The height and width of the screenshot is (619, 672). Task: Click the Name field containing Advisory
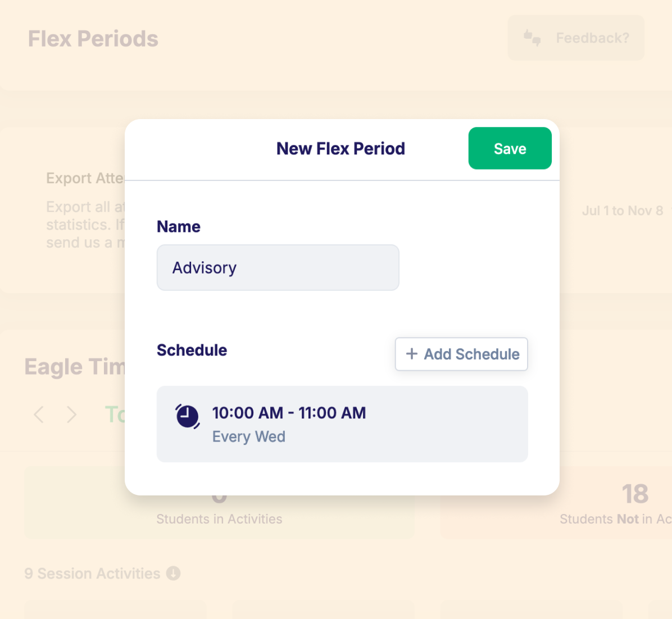278,267
